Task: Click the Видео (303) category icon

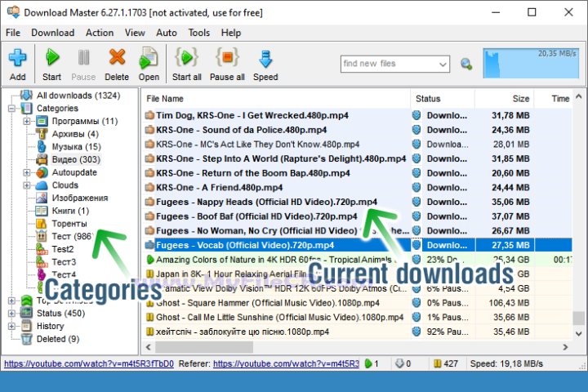Action: (42, 159)
